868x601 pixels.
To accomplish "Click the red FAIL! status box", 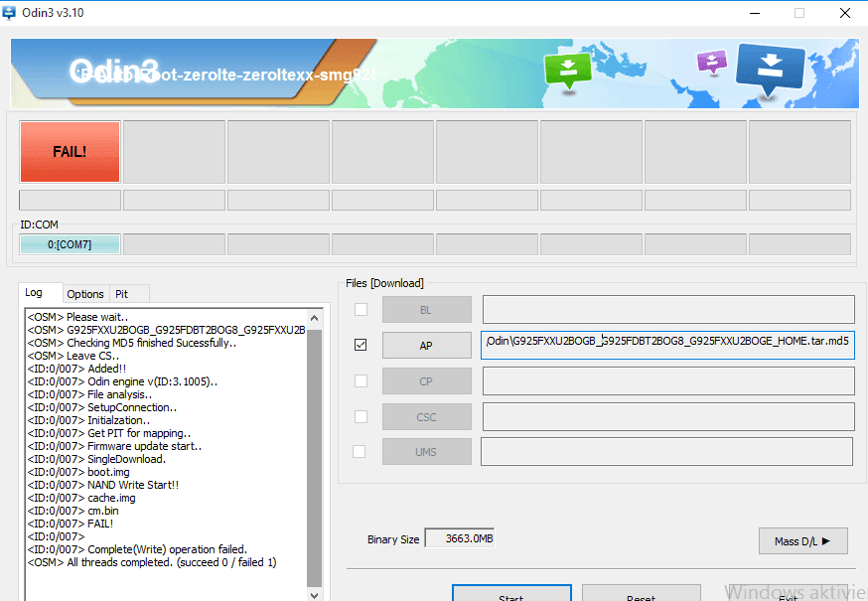I will [x=70, y=152].
